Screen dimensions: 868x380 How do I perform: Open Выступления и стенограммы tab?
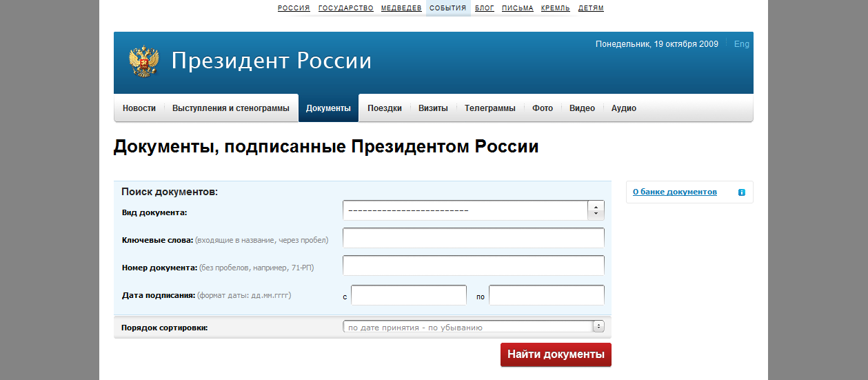[231, 108]
